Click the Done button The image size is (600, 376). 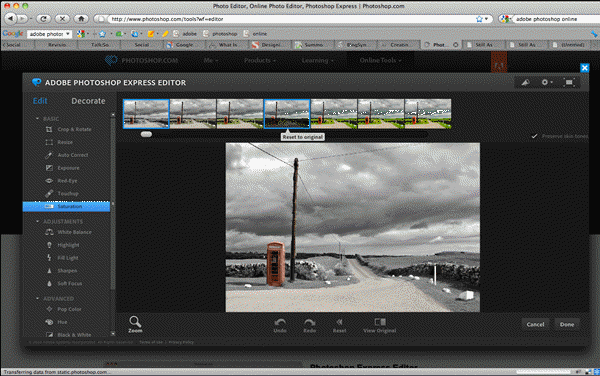567,324
